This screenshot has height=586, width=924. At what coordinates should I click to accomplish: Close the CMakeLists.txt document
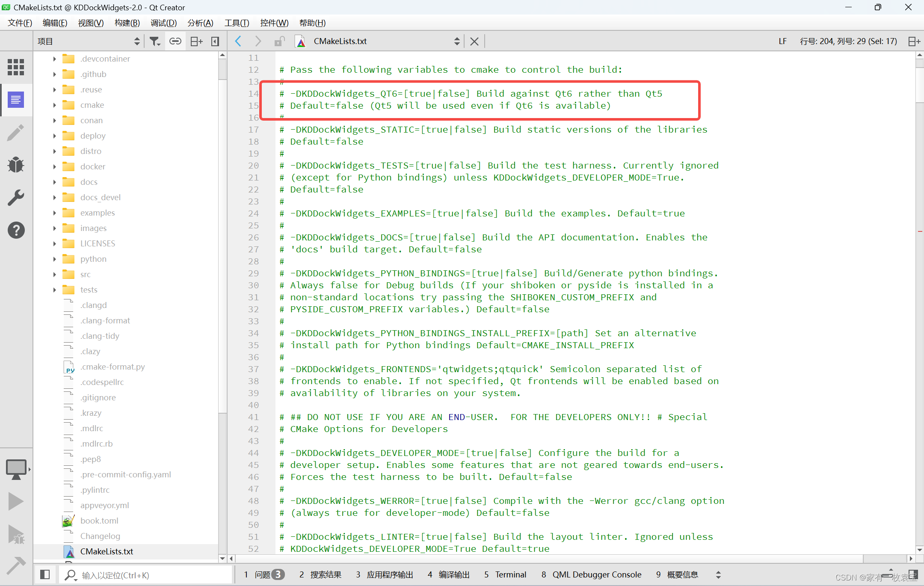pyautogui.click(x=474, y=41)
